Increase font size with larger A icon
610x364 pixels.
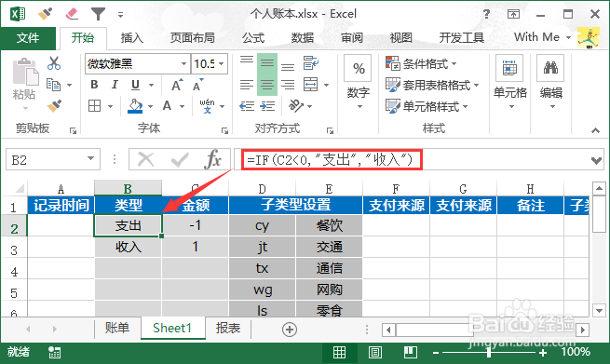[176, 85]
